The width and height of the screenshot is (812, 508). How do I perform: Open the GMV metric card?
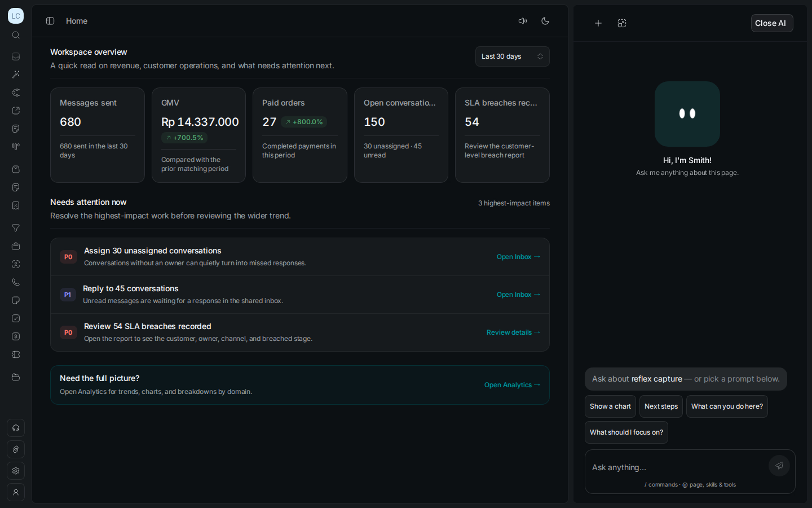point(198,135)
